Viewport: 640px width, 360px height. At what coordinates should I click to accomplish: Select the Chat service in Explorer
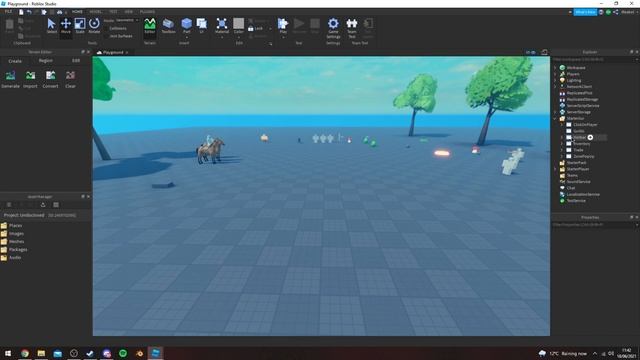(x=571, y=188)
